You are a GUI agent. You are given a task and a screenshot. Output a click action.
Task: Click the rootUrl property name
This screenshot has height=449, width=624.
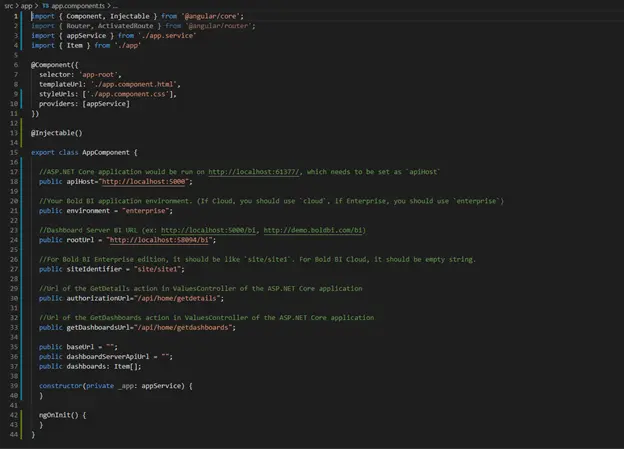coord(80,240)
